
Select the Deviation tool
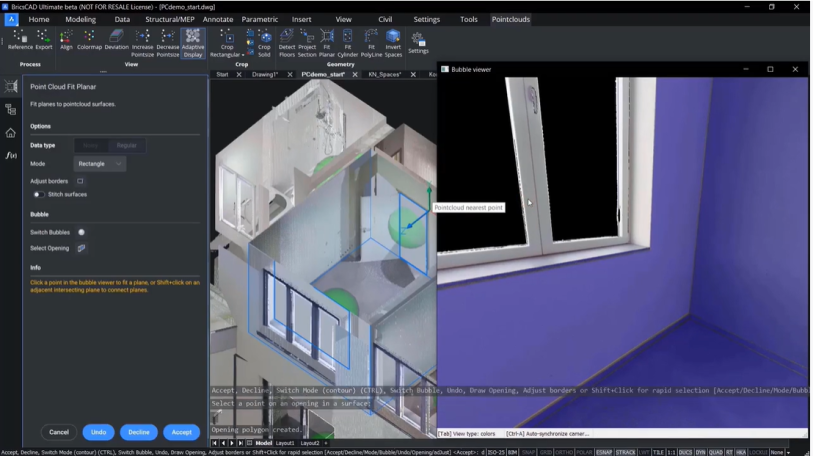(x=116, y=40)
